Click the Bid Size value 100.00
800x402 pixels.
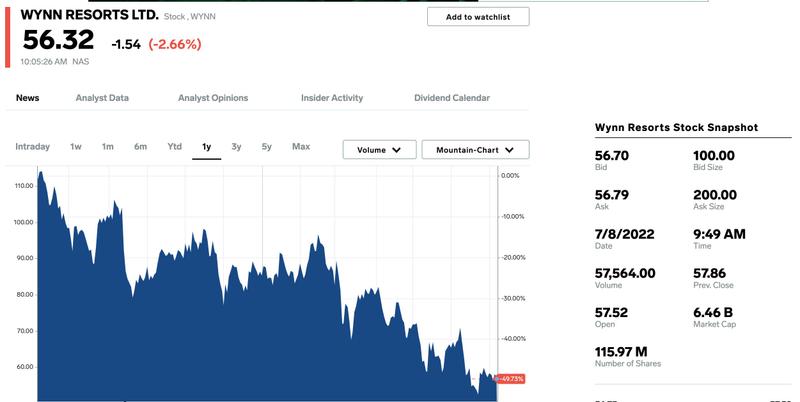click(x=714, y=156)
